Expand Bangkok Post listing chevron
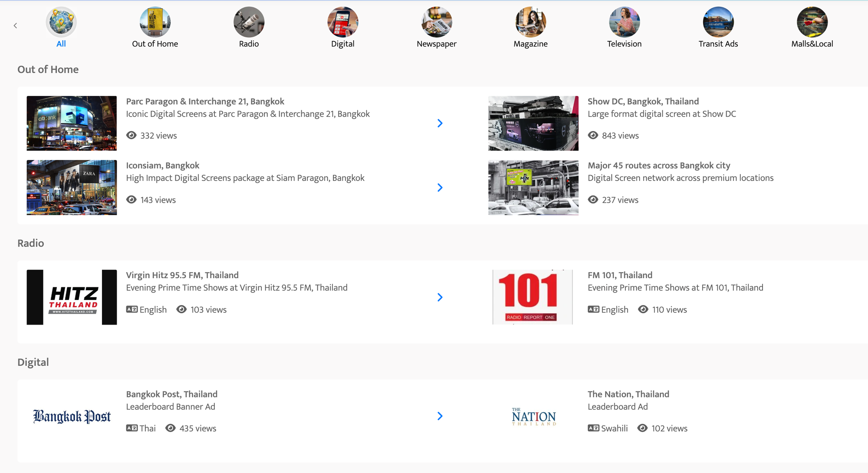Image resolution: width=868 pixels, height=473 pixels. coord(440,416)
